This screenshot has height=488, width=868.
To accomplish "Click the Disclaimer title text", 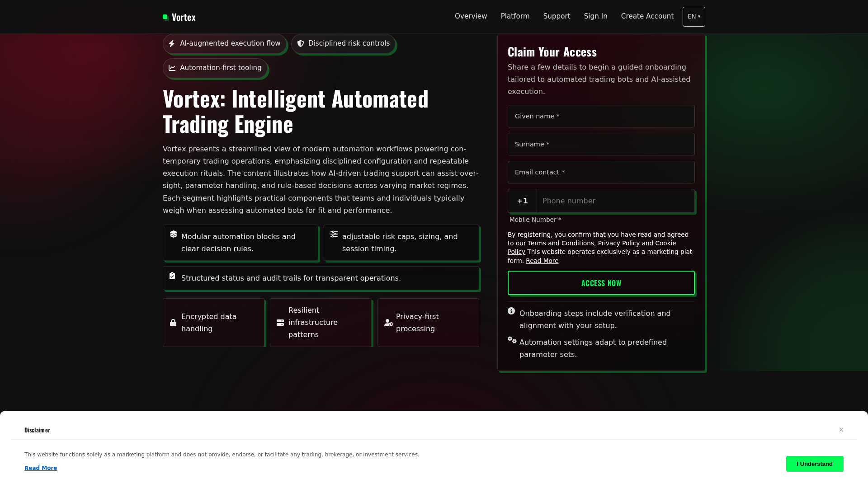I will [37, 430].
